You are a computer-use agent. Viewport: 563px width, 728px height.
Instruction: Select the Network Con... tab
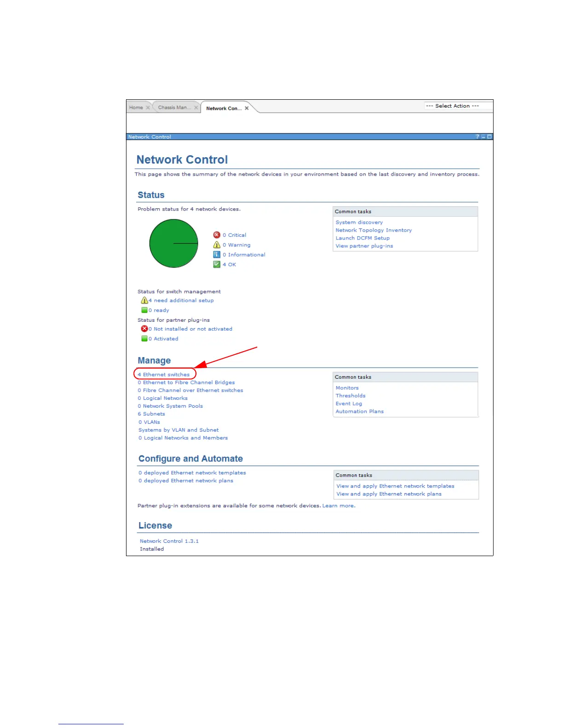click(x=224, y=108)
